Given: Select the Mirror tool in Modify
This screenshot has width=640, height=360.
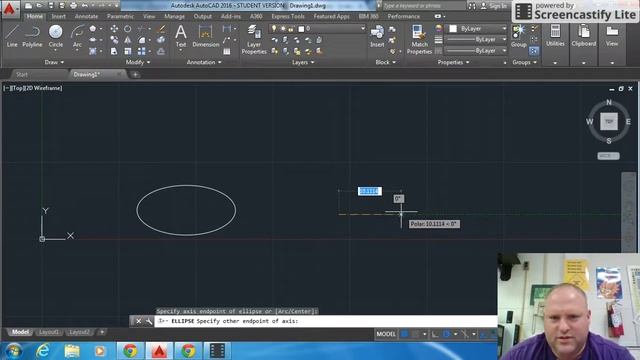Looking at the screenshot, I should [x=128, y=40].
